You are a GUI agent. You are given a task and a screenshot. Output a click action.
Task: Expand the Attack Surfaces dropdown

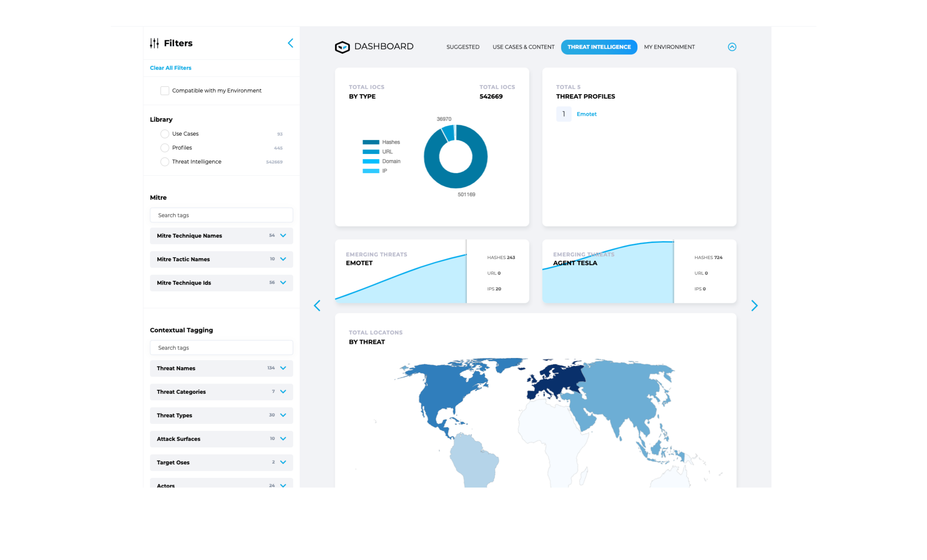(x=283, y=439)
